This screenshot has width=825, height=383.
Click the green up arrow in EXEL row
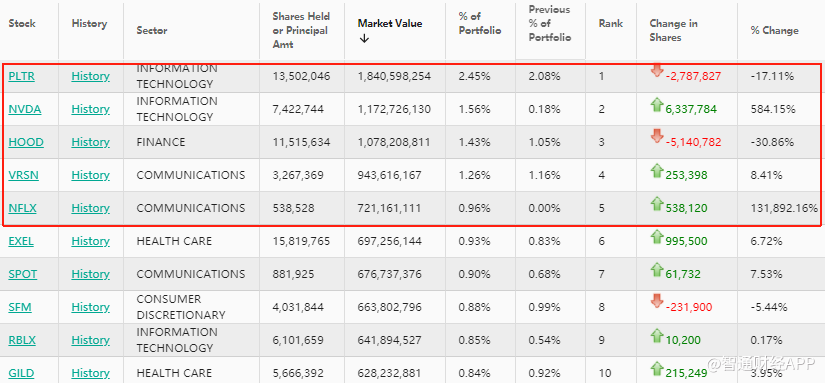tap(657, 237)
